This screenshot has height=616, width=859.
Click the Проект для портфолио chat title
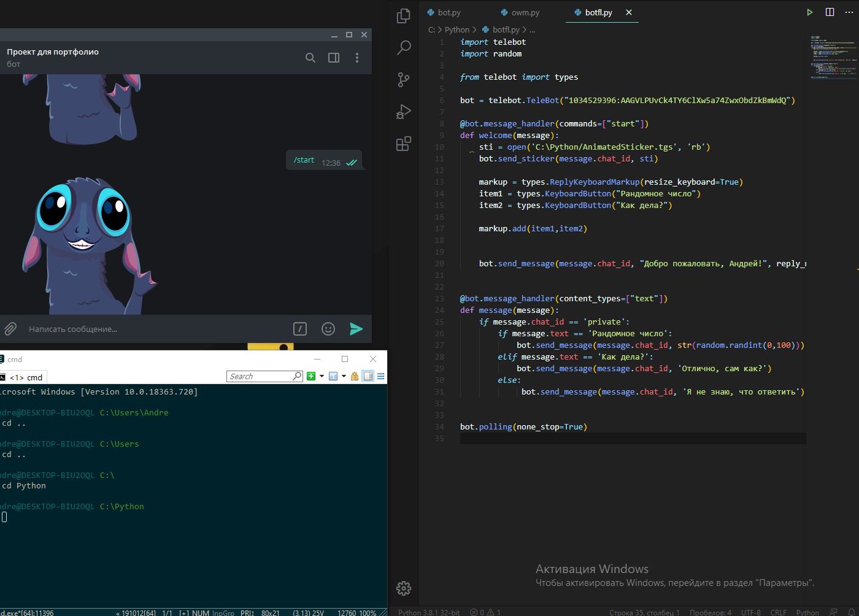[x=53, y=52]
